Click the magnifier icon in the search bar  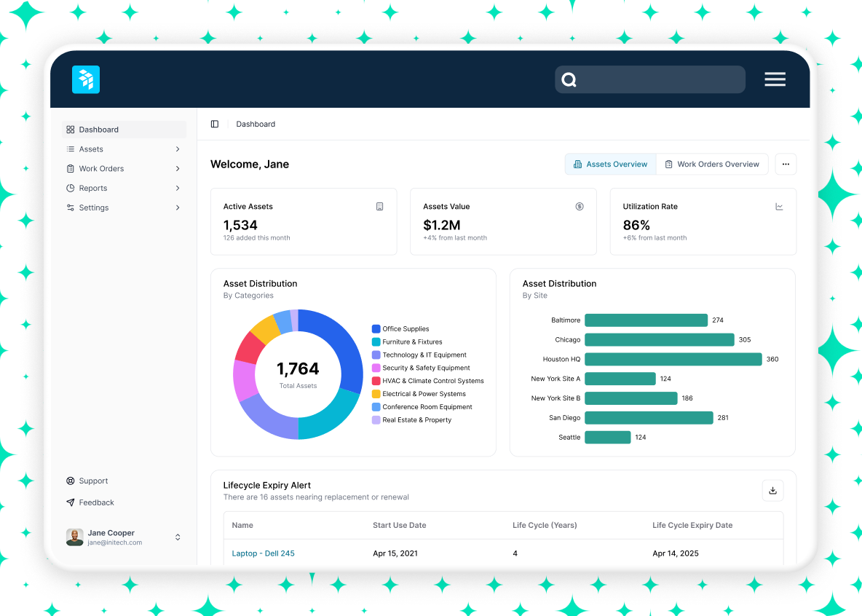(x=569, y=79)
